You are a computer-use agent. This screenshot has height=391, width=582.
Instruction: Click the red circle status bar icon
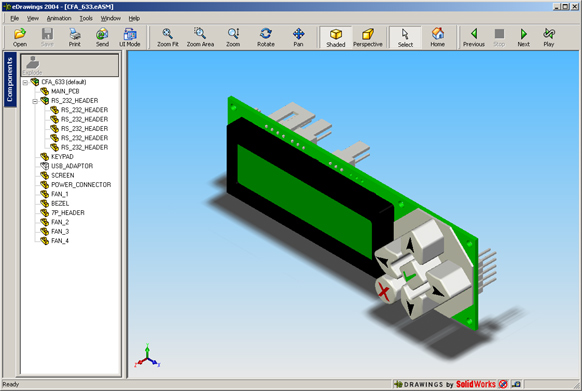[x=503, y=384]
